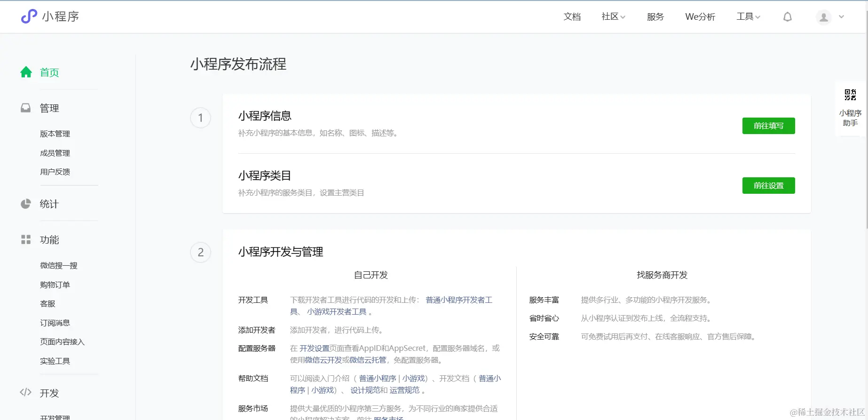Select 管理 in the sidebar
This screenshot has height=420, width=868.
[49, 108]
